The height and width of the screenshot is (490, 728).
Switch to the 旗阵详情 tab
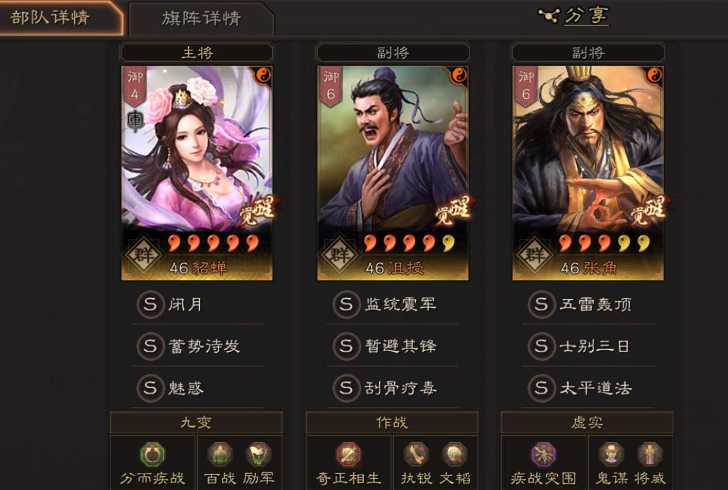tap(201, 19)
